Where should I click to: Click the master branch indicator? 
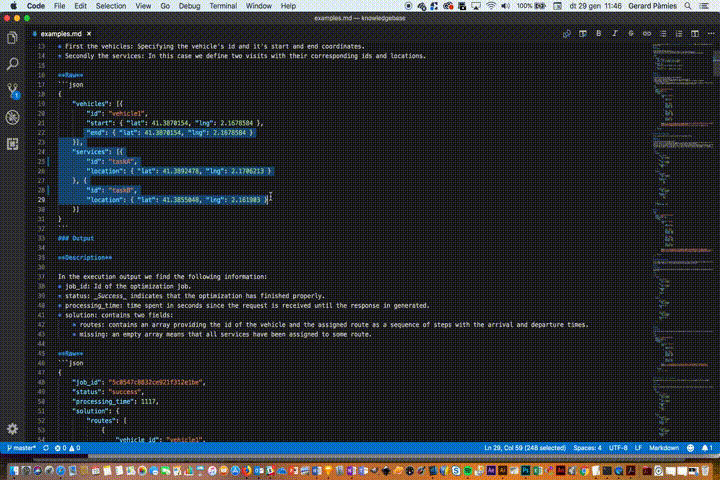click(x=21, y=448)
